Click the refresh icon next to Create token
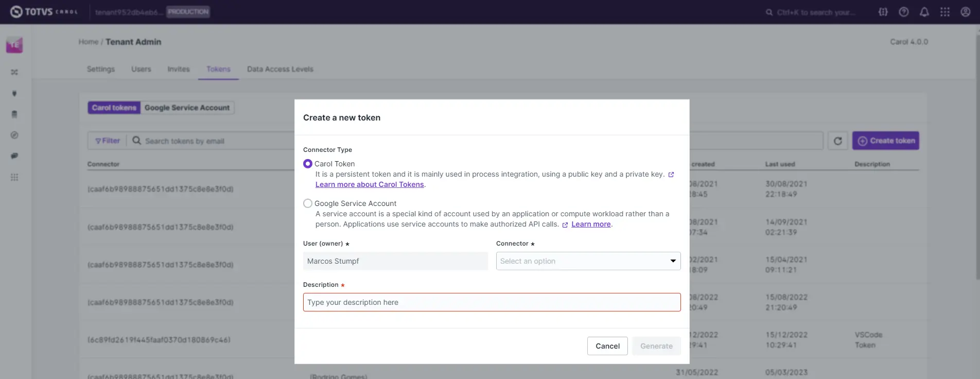Viewport: 980px width, 379px height. pos(837,141)
